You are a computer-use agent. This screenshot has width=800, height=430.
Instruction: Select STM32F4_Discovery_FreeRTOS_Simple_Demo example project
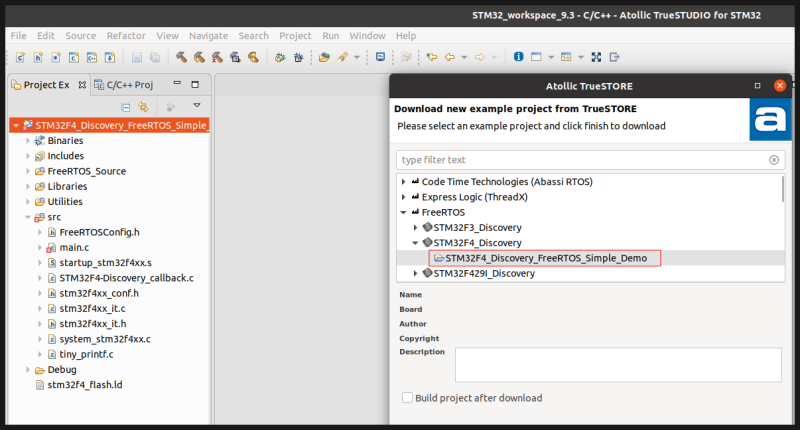546,258
